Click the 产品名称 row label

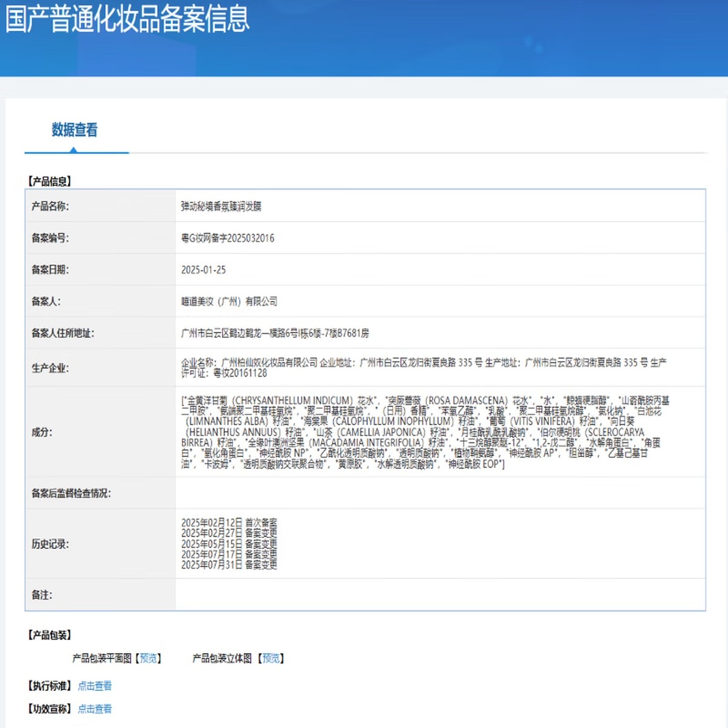click(50, 206)
